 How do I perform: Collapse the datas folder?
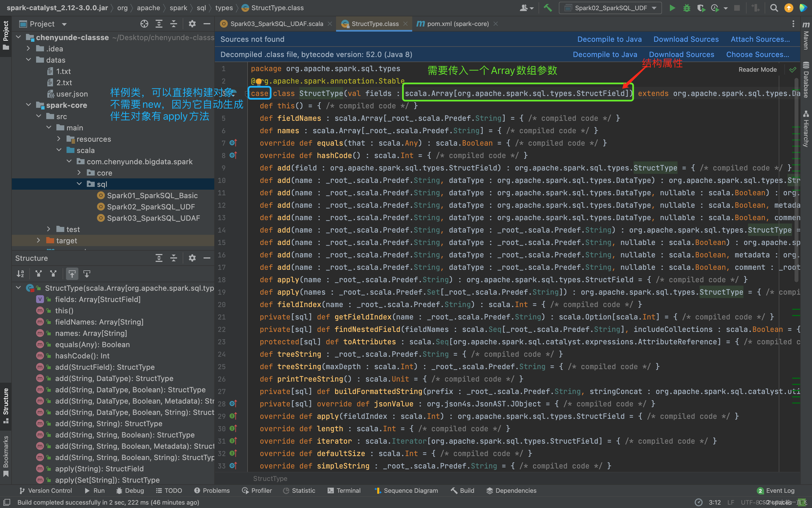[29, 60]
